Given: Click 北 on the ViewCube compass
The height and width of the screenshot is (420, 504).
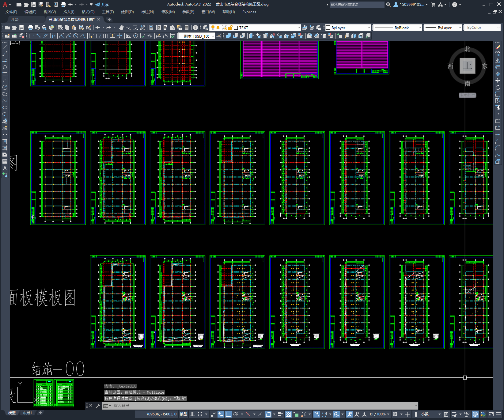Looking at the screenshot, I should 467,49.
